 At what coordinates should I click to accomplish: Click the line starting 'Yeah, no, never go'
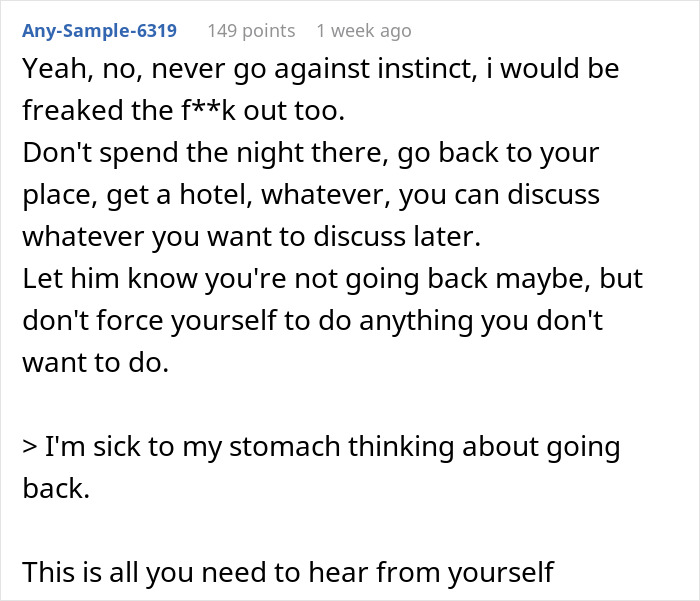coord(320,70)
